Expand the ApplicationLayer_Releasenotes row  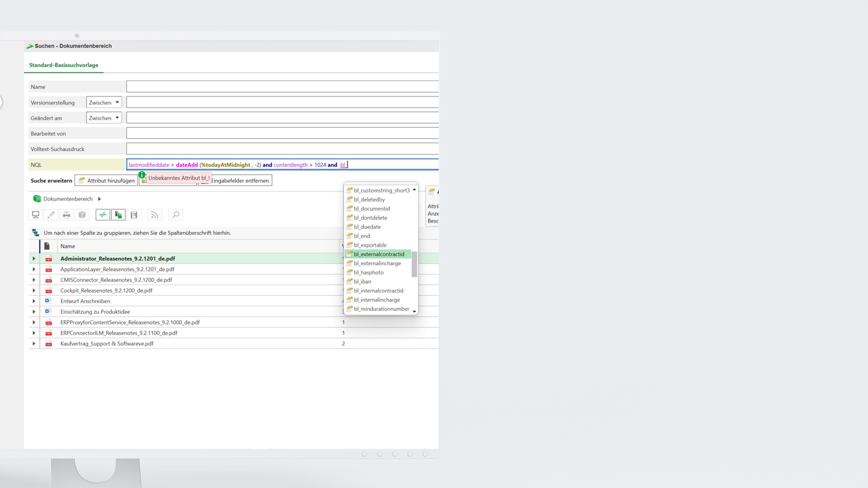(34, 269)
